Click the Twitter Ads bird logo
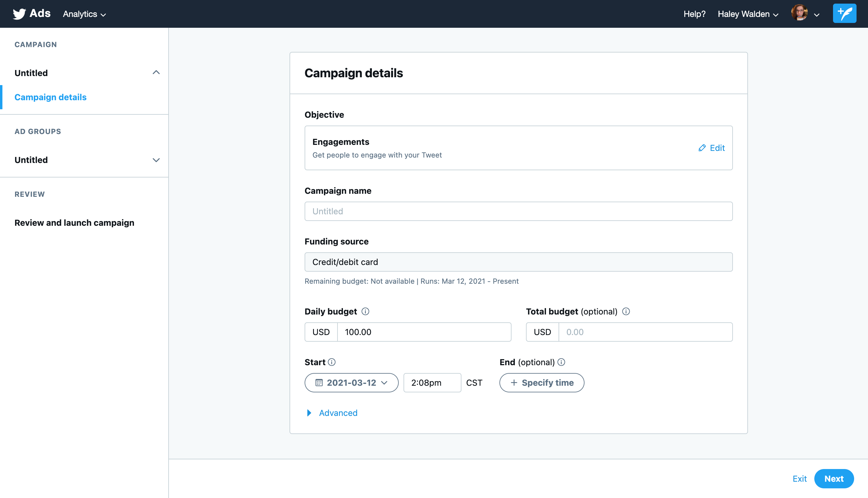This screenshot has width=868, height=498. (20, 14)
